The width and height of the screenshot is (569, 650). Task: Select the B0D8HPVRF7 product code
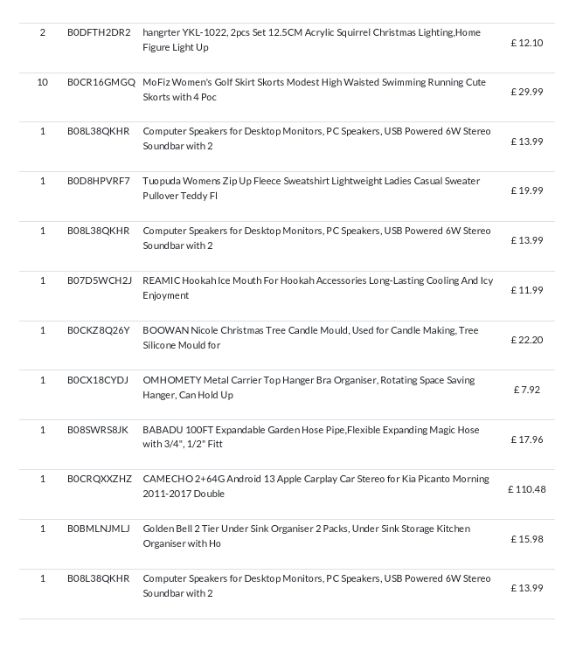[99, 181]
